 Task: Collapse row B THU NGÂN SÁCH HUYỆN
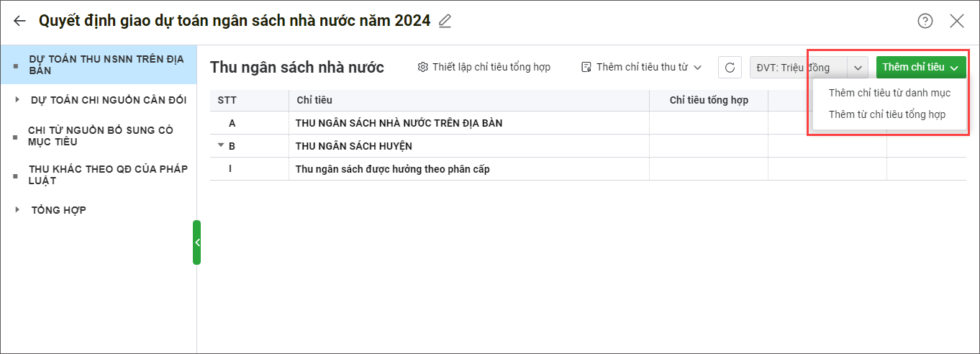(x=221, y=145)
